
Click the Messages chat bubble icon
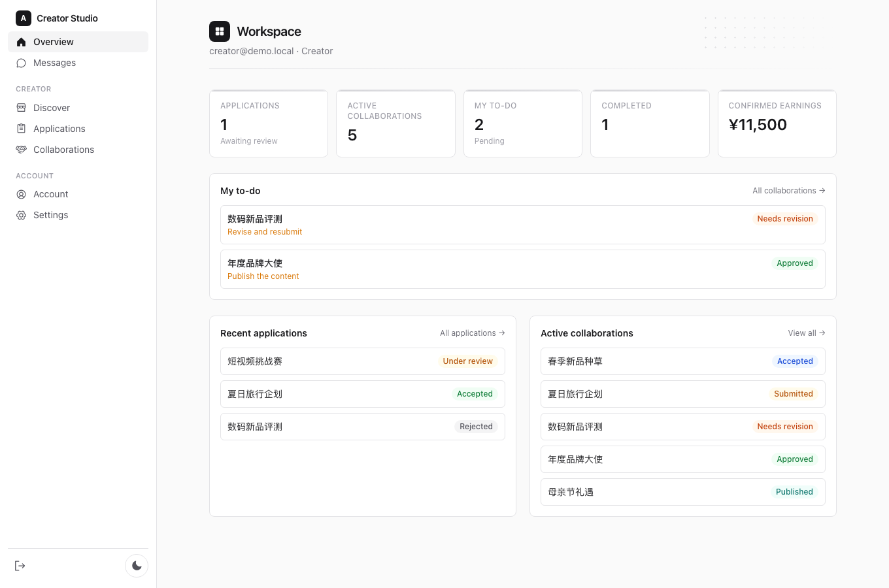tap(21, 63)
